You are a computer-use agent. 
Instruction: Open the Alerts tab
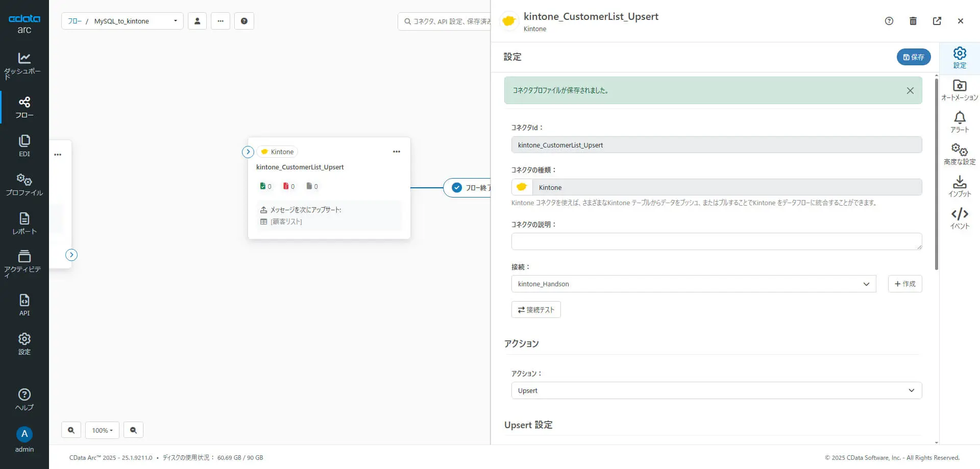(960, 122)
